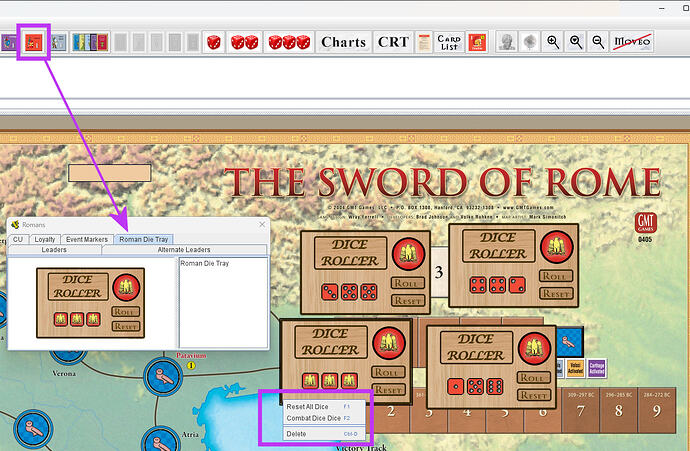Click Reset on the 1-5-6 dice roller
The image size is (690, 451).
(534, 395)
